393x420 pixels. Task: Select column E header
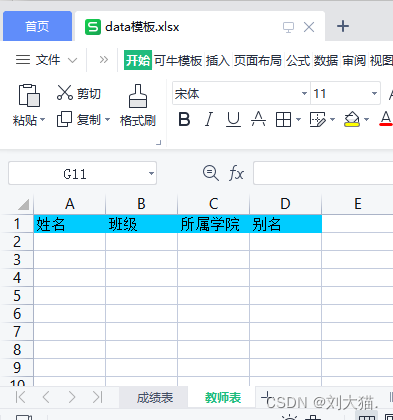tap(357, 204)
